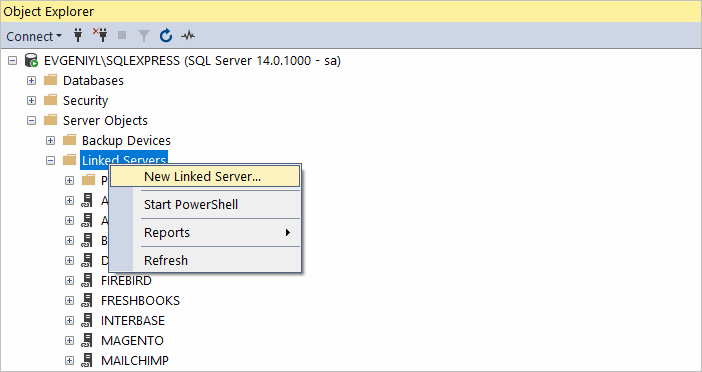Click the FIREBIRD linked server icon
Screen dimensions: 702x372
click(x=87, y=280)
